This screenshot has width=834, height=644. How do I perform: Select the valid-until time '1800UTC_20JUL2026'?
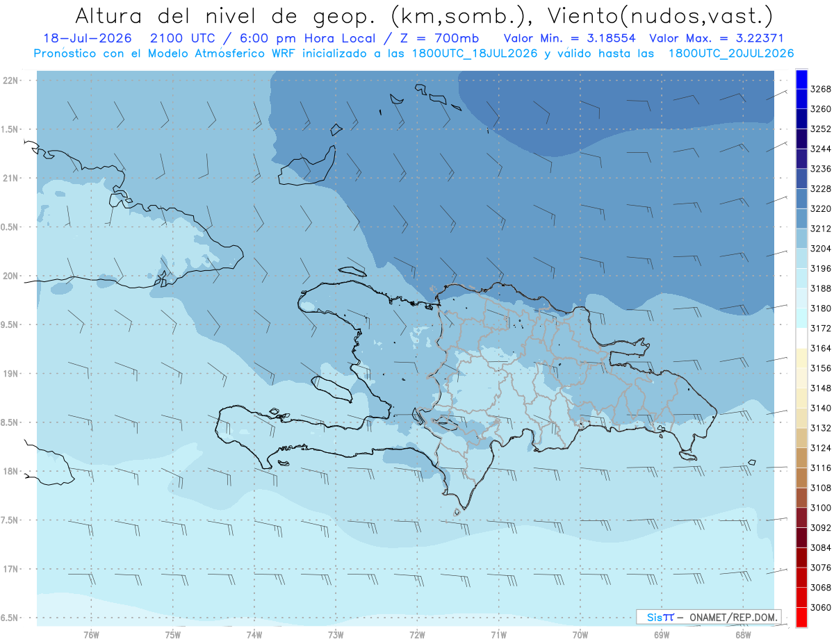tap(730, 53)
